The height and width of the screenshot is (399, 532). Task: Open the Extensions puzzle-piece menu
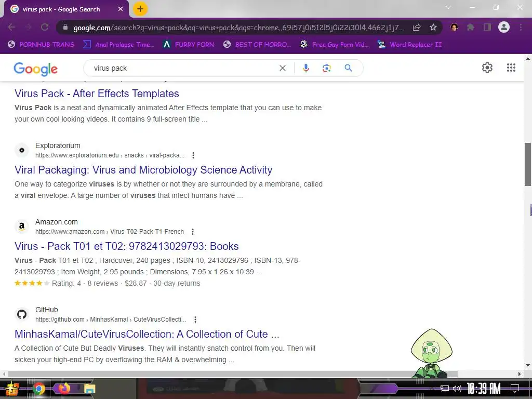tap(471, 27)
